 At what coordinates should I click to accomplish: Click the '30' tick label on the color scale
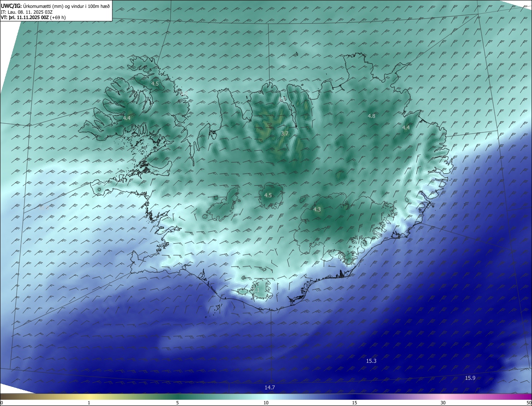(x=443, y=403)
